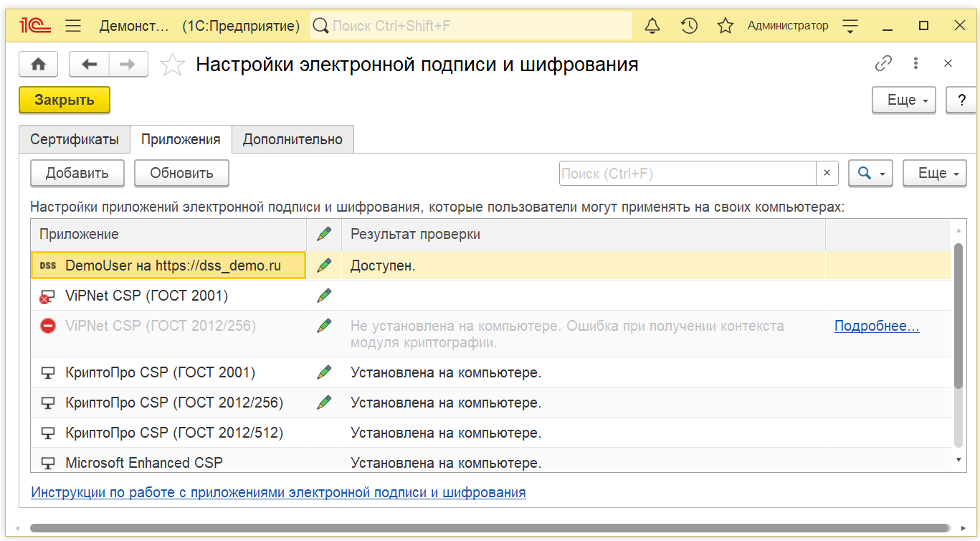Click the list scroll down arrow
Screen dimensions: 980x541
point(958,459)
